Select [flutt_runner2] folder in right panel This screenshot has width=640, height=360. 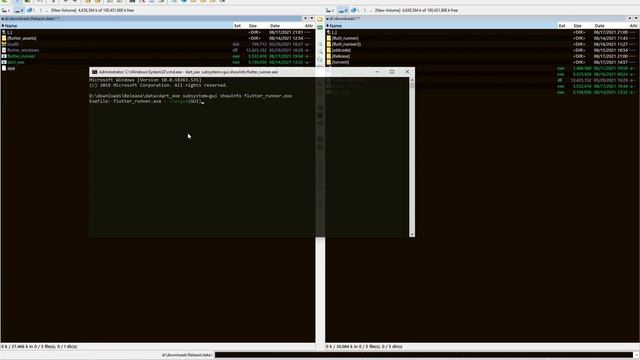482,44
